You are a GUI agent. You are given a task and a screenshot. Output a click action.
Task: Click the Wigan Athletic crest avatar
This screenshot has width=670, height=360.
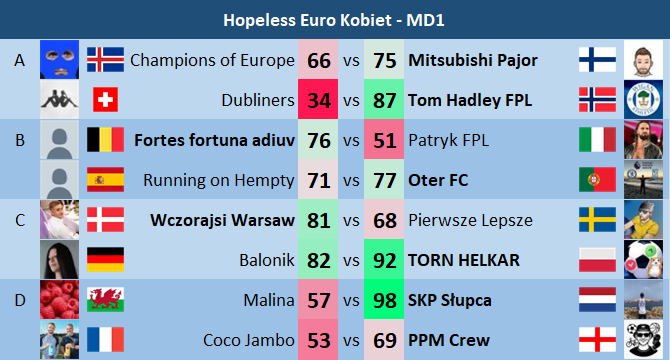coord(643,100)
